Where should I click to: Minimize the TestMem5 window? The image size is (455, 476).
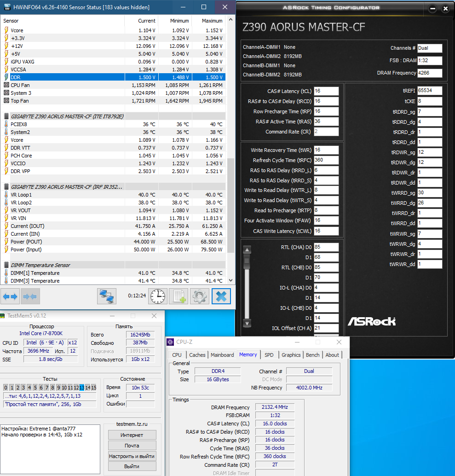(112, 316)
